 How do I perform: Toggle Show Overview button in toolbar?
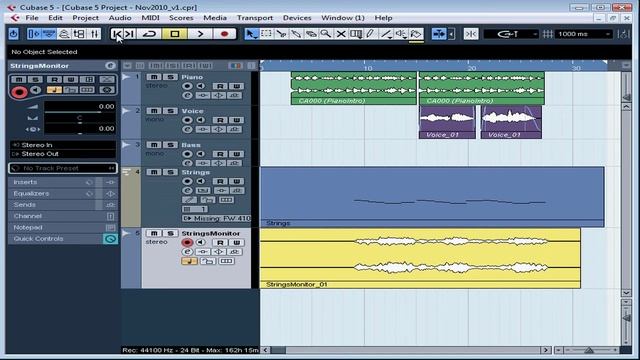pos(49,34)
